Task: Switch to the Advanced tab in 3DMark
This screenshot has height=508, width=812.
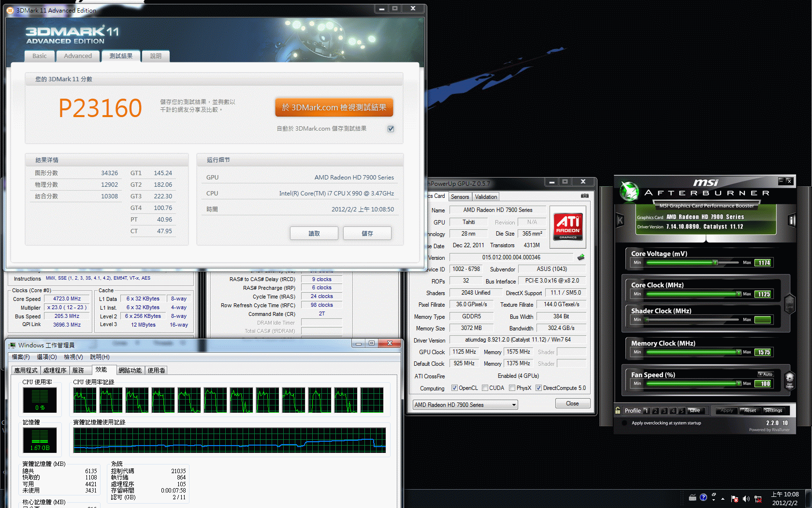Action: click(x=78, y=56)
